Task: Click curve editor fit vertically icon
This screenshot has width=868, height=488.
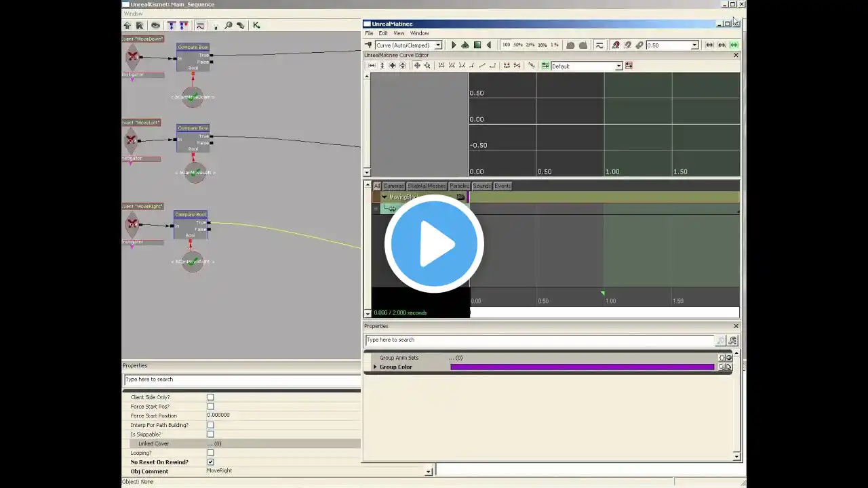Action: (382, 66)
